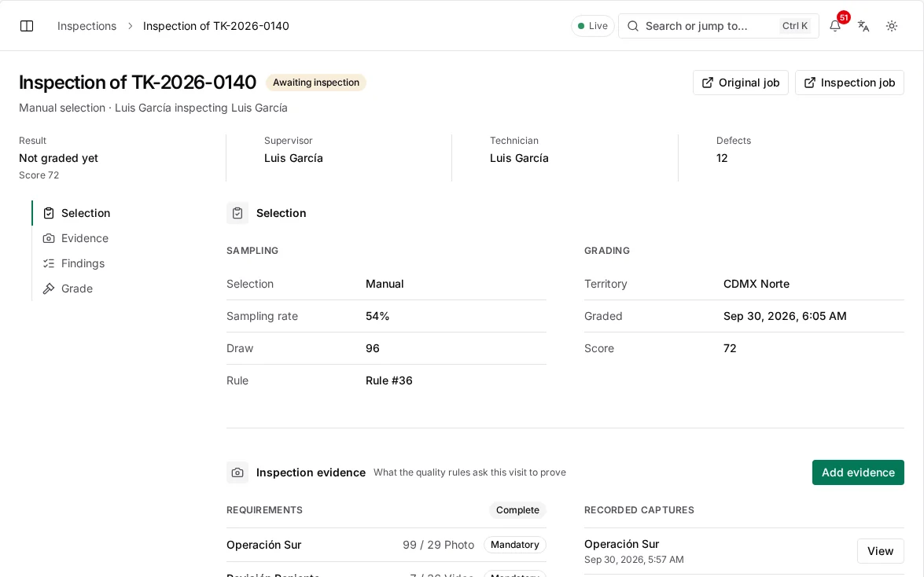Click the breadcrumb chevron separator
Screen dimensions: 924x577
[x=131, y=26]
